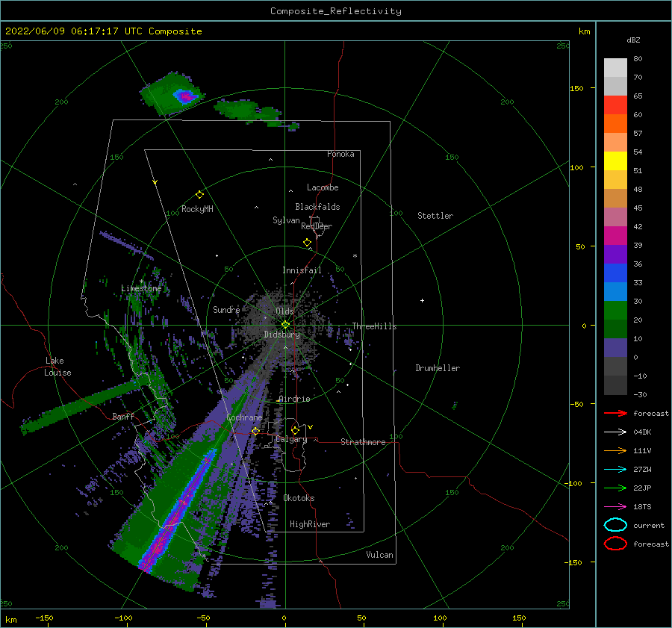Viewport: 672px width, 628px height.
Task: Select the purple 36-39 dBZ color swatch
Action: pos(615,255)
